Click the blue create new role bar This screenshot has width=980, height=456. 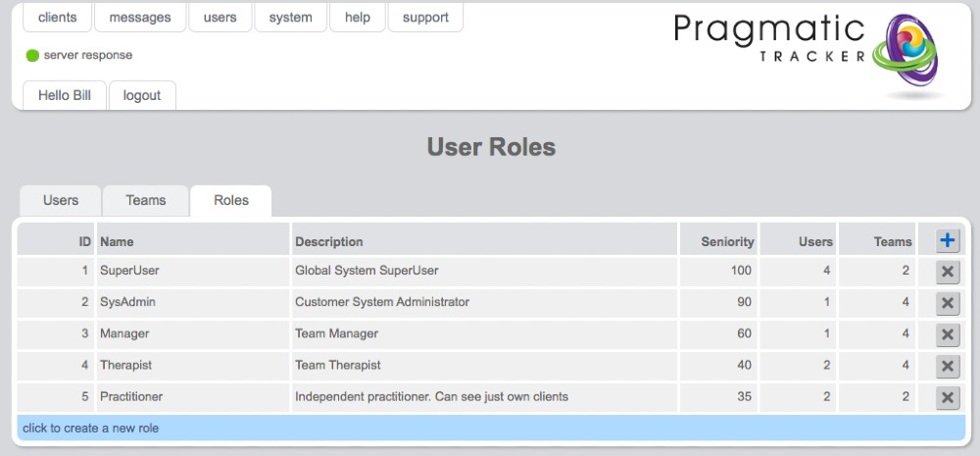[x=491, y=429]
